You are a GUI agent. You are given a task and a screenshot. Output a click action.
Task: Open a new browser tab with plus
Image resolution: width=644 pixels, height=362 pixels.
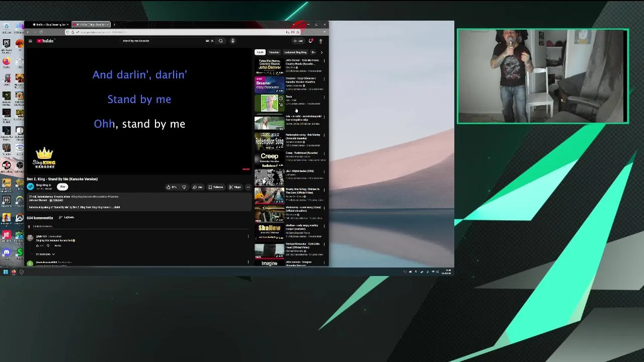pyautogui.click(x=114, y=24)
